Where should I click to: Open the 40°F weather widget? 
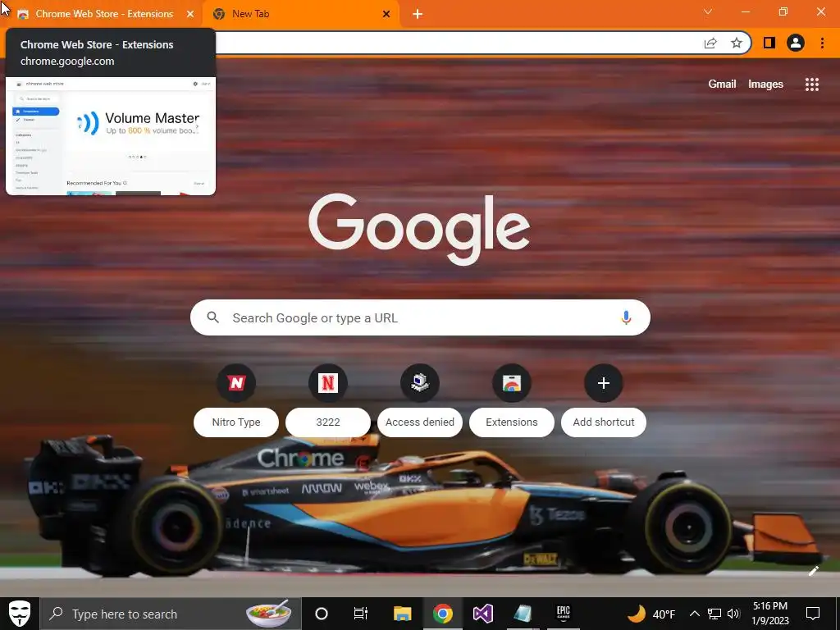point(651,614)
